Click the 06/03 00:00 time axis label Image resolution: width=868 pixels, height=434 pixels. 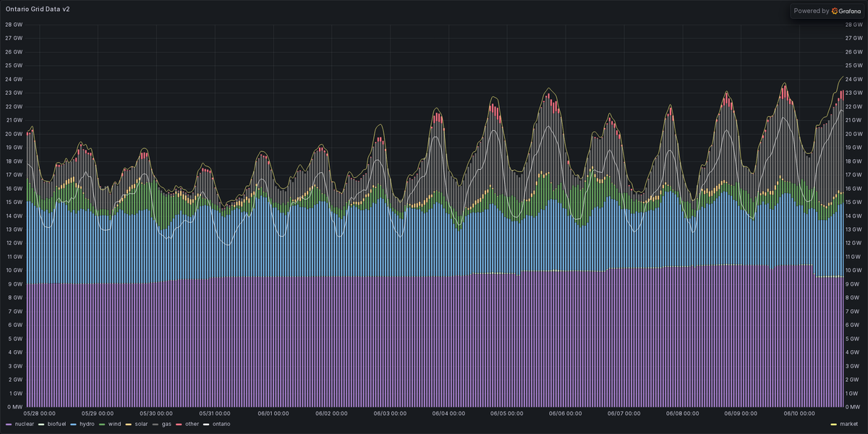click(x=389, y=414)
